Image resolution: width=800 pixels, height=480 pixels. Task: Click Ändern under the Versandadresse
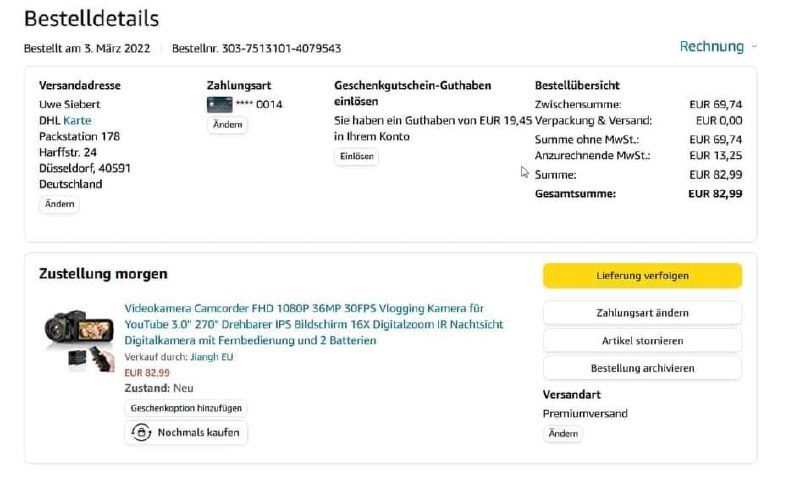60,204
